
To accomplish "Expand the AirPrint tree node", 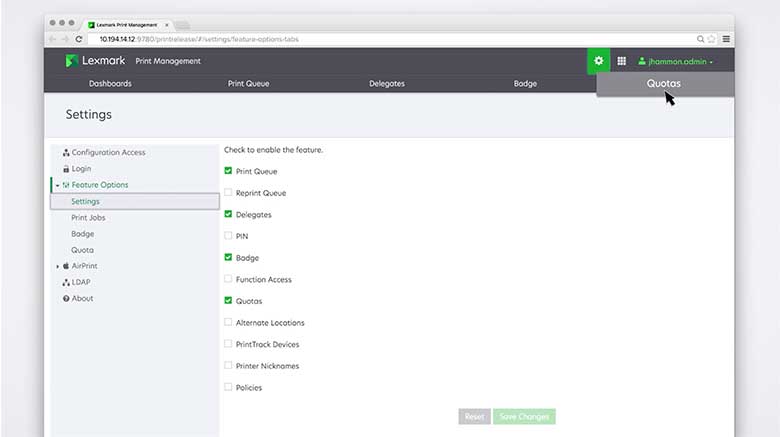I will (x=58, y=267).
